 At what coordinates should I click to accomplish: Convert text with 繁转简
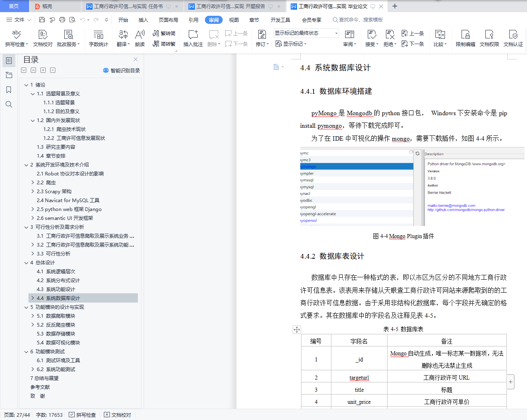tap(164, 33)
